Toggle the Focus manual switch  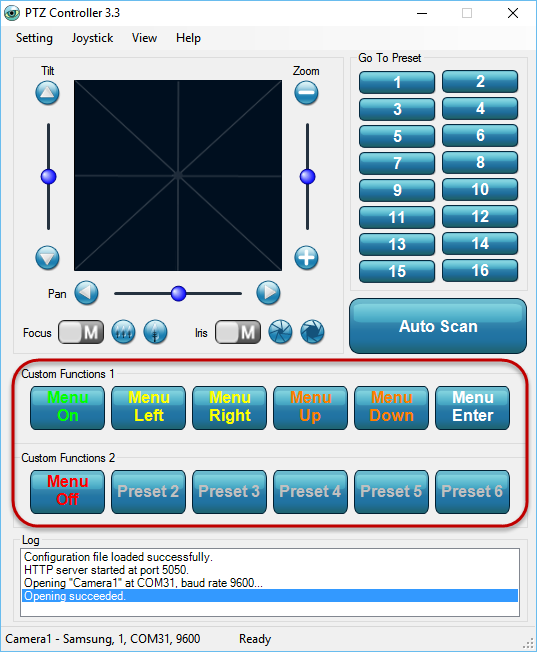pyautogui.click(x=81, y=332)
